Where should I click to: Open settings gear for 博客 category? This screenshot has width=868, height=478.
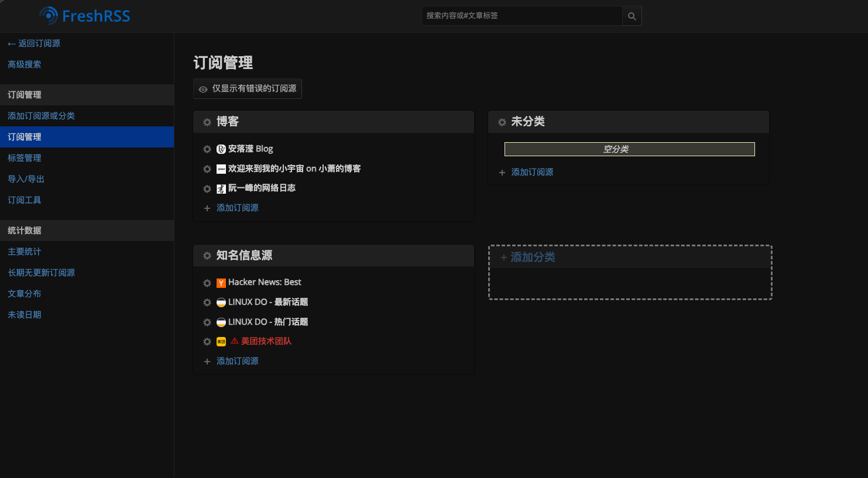[x=207, y=122]
